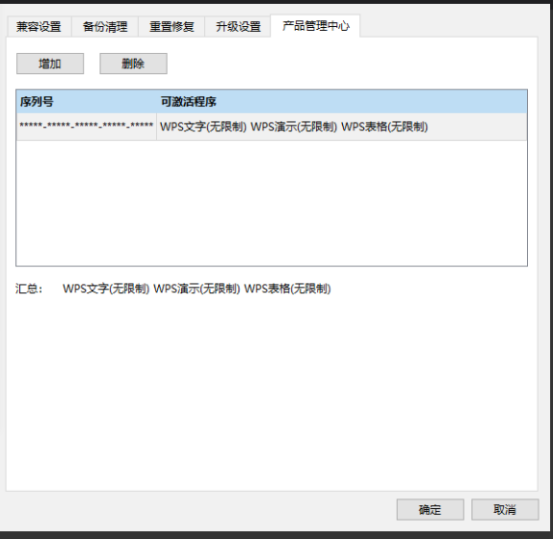
Task: Select the masked serial number cell
Action: [87, 126]
